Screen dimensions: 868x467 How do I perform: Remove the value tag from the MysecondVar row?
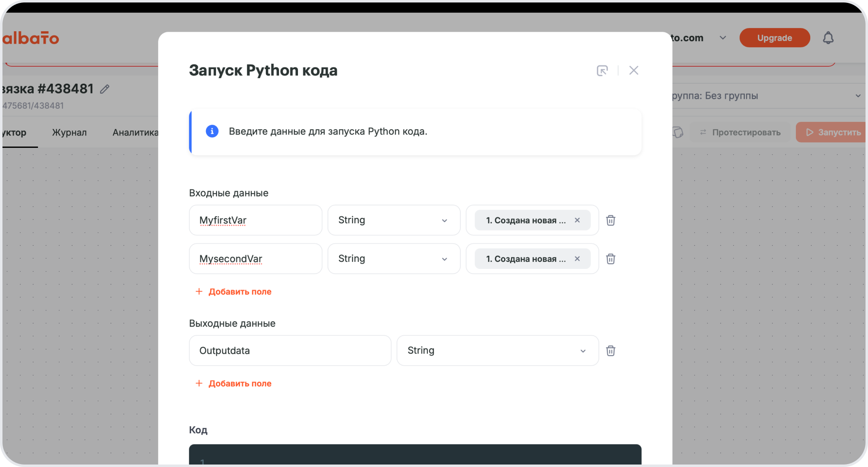coord(577,259)
